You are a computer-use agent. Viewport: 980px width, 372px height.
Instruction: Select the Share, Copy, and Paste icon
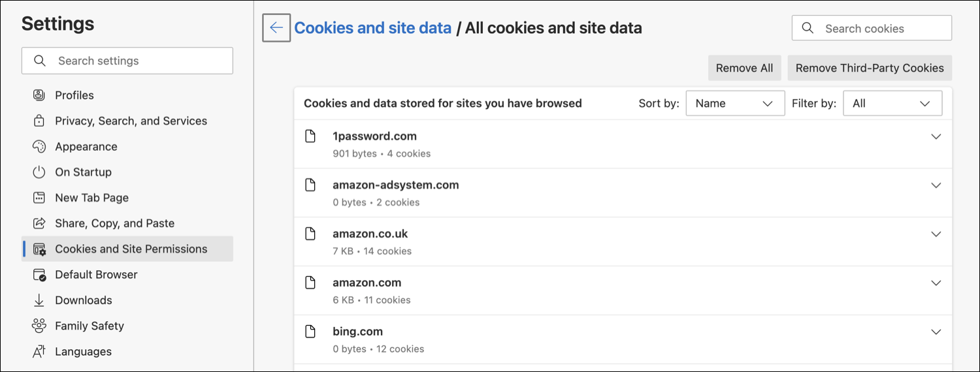click(39, 223)
